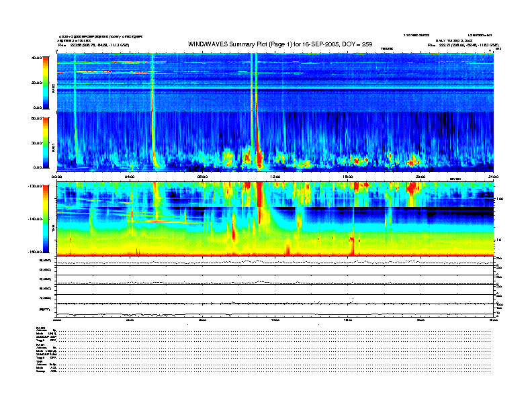Click the TNR status block header at bottom left
This screenshot has height=411, width=532.
click(x=39, y=361)
